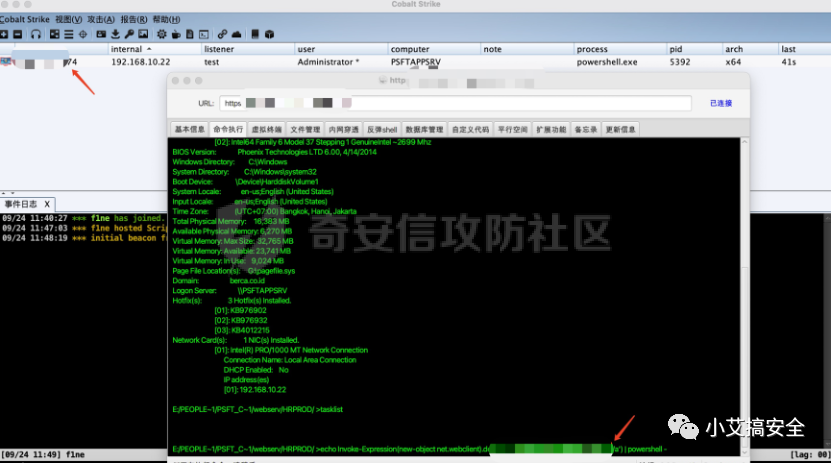Open listeners via headphones icon

tap(36, 35)
